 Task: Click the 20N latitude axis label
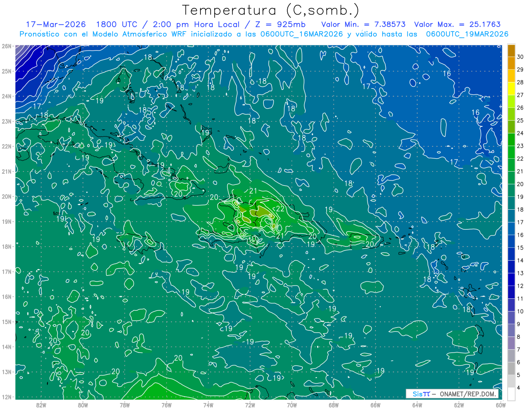[7, 196]
